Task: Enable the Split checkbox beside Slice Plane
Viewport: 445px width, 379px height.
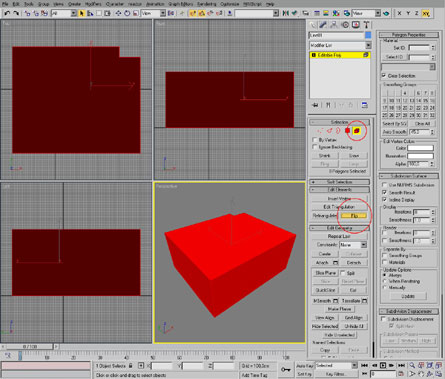Action: tap(343, 273)
